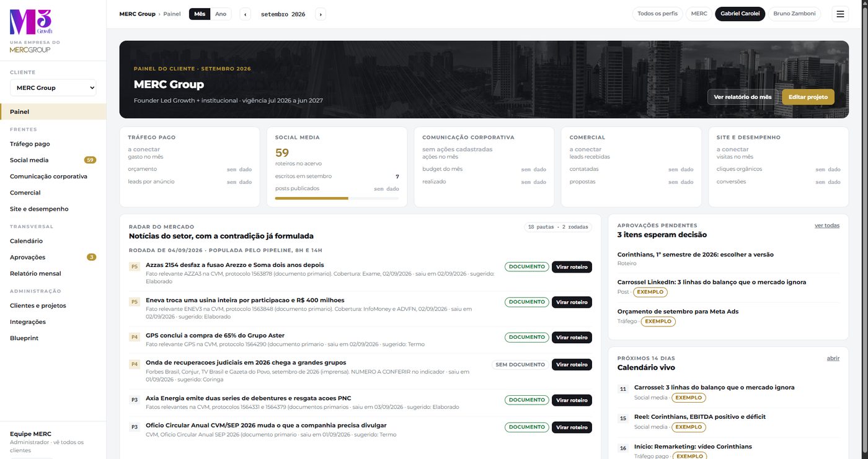The height and width of the screenshot is (459, 868).
Task: Click Virar roteiro for GPS news
Action: (572, 338)
